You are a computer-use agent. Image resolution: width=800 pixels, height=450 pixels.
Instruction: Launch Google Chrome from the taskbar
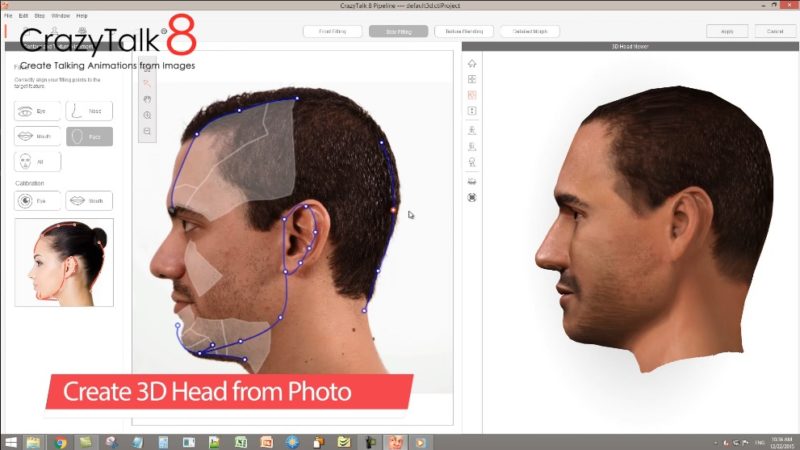[61, 442]
